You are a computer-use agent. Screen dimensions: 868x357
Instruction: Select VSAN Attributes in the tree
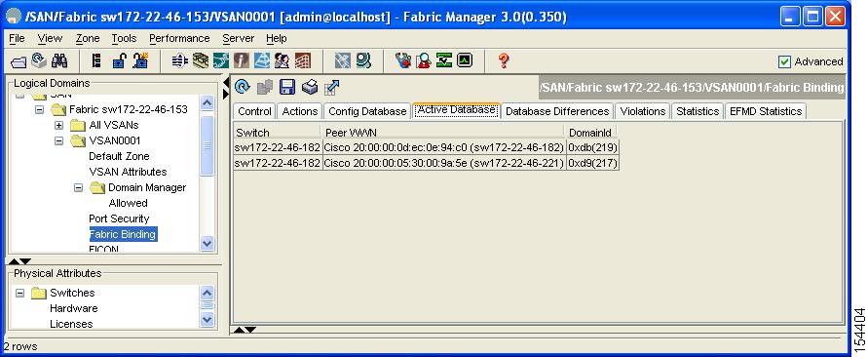[128, 173]
